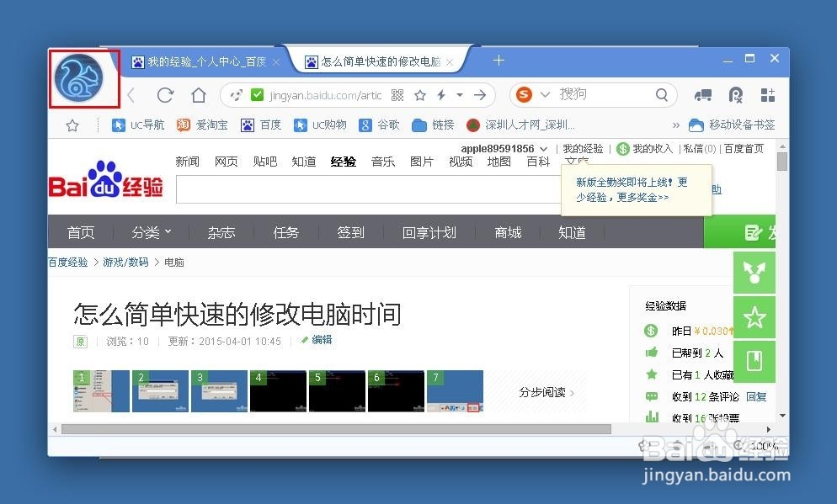Switch to 怎么简单快速的修改电脑 tab
The height and width of the screenshot is (504, 837).
(x=380, y=62)
